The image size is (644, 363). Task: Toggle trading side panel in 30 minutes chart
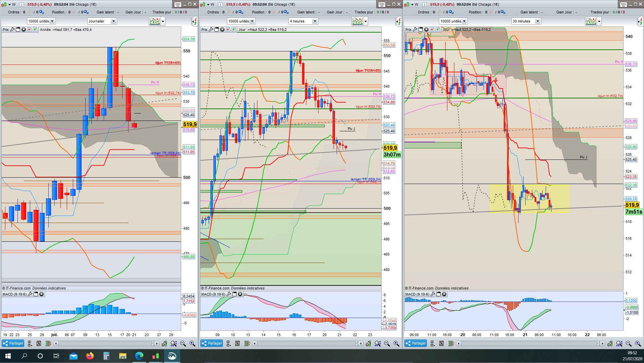tap(640, 21)
